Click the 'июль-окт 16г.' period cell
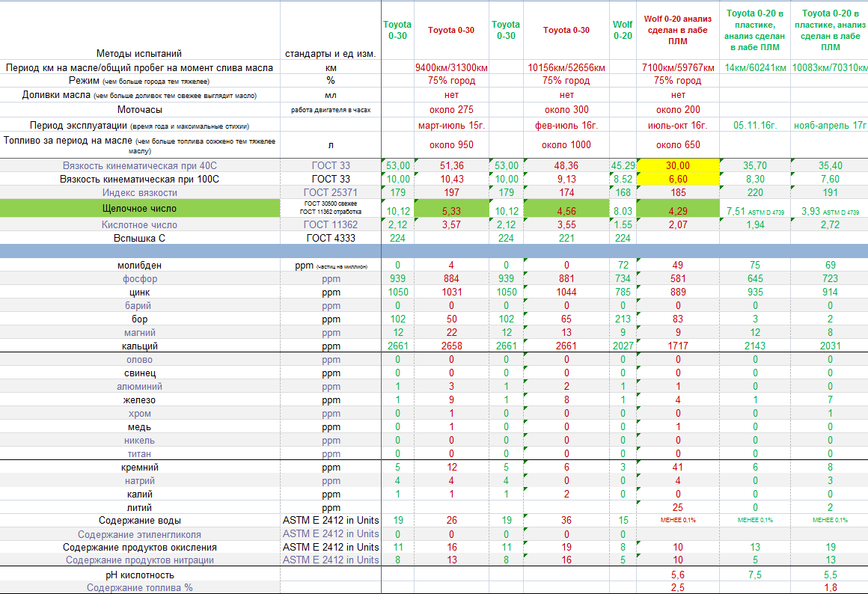Viewport: 868px width, 594px height. pos(678,126)
